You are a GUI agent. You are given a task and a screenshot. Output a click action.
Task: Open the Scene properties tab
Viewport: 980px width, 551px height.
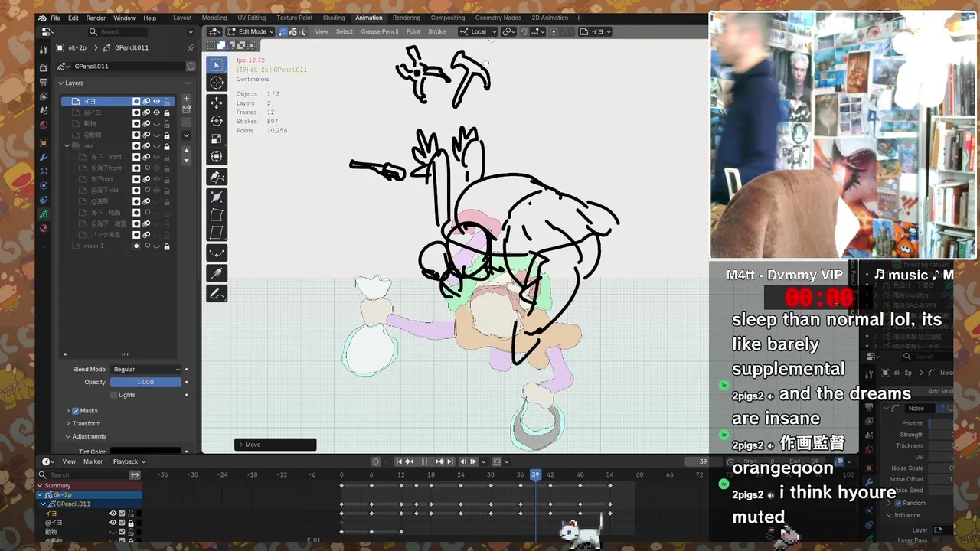coord(44,110)
